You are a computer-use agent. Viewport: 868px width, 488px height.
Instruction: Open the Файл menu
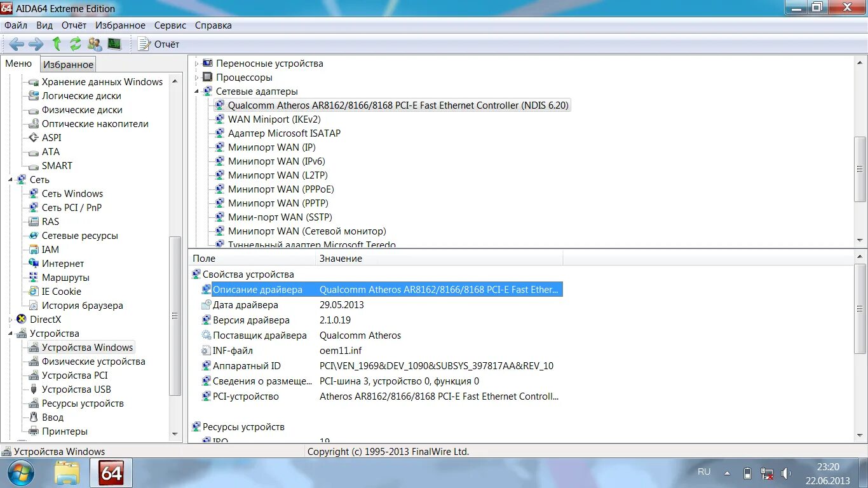(x=16, y=25)
